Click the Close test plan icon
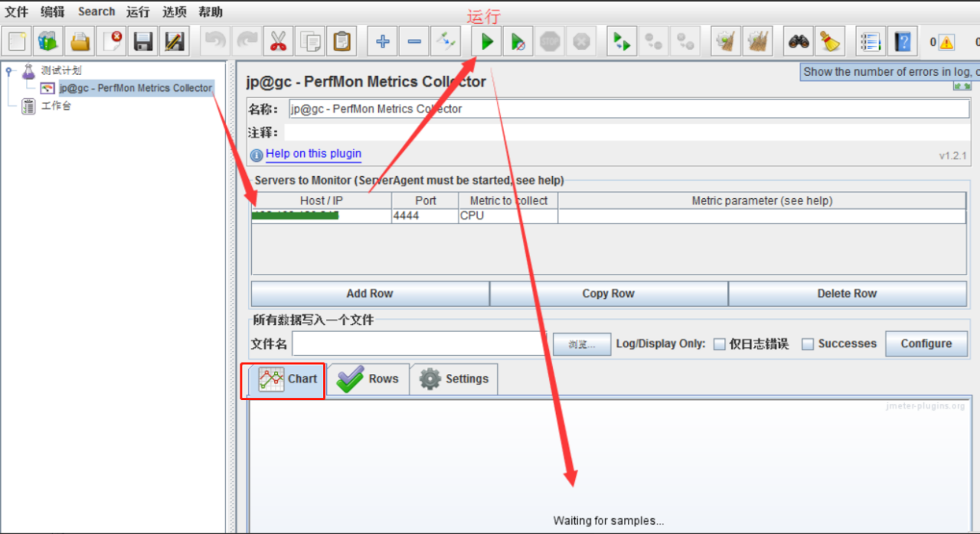 pyautogui.click(x=112, y=41)
